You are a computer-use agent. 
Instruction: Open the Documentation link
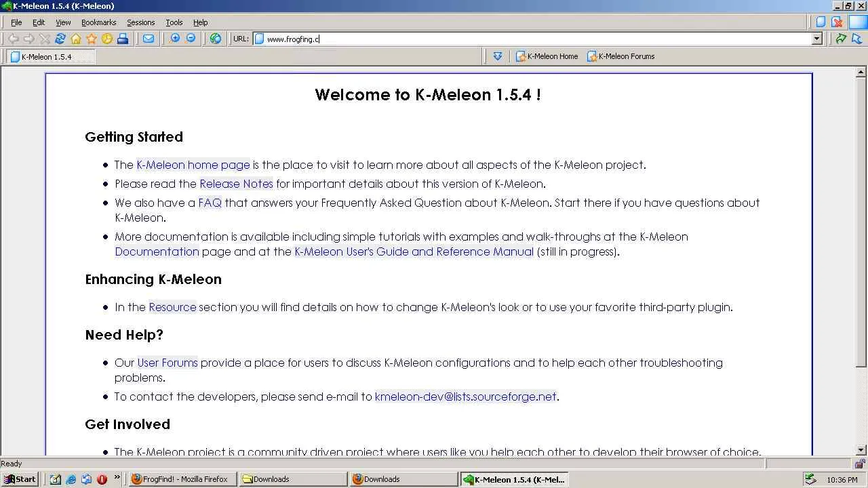[157, 251]
